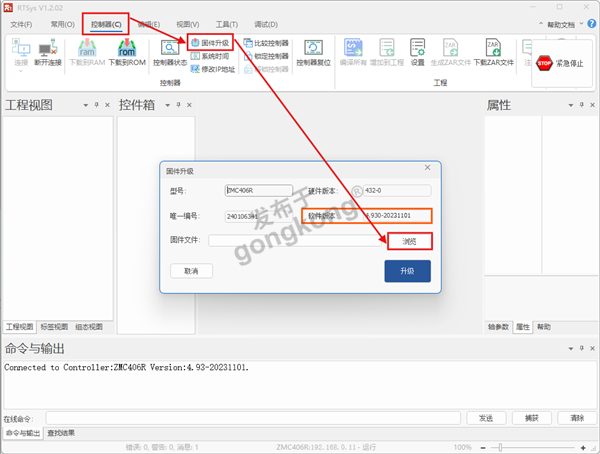Click the zoom out minus button
Image resolution: width=600 pixels, height=454 pixels.
click(483, 447)
